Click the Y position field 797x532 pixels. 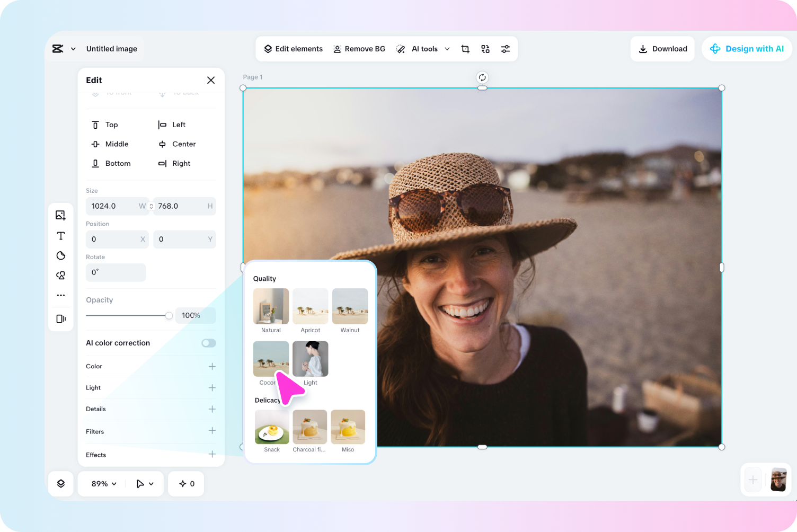(184, 239)
